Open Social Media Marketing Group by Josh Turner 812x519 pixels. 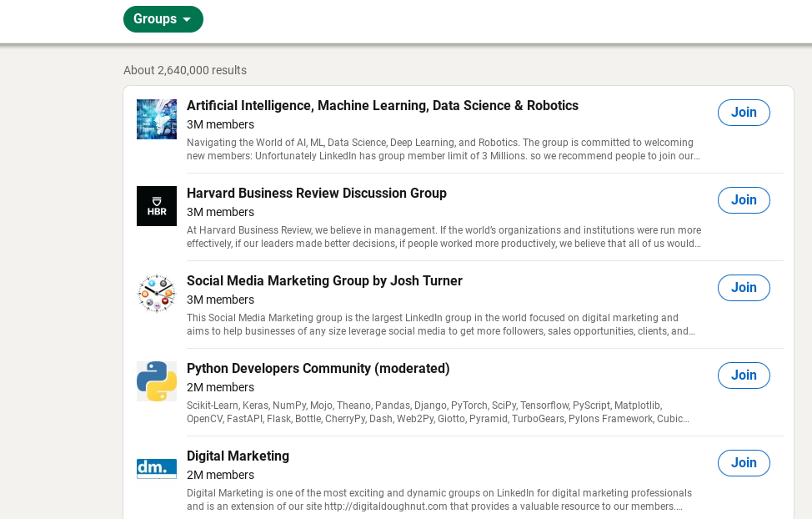(x=324, y=281)
